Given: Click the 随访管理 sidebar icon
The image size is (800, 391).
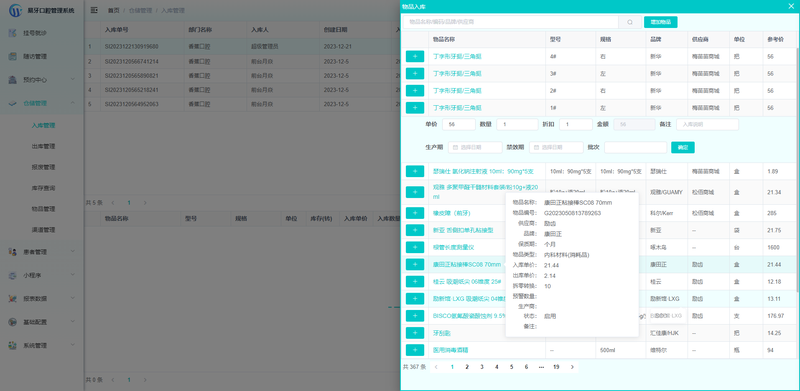Looking at the screenshot, I should click(x=13, y=57).
